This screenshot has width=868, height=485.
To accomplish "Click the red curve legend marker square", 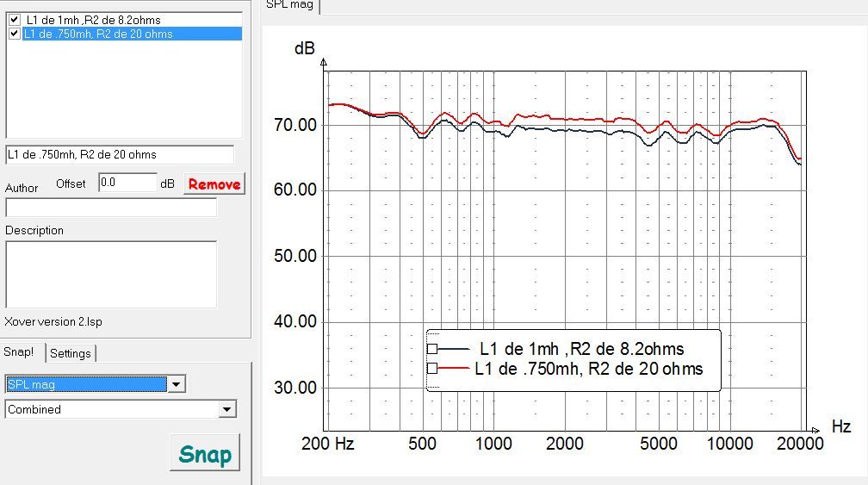I will tap(432, 368).
